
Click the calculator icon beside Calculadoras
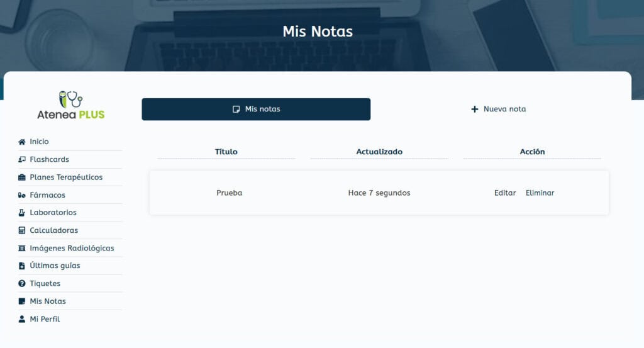pos(22,230)
